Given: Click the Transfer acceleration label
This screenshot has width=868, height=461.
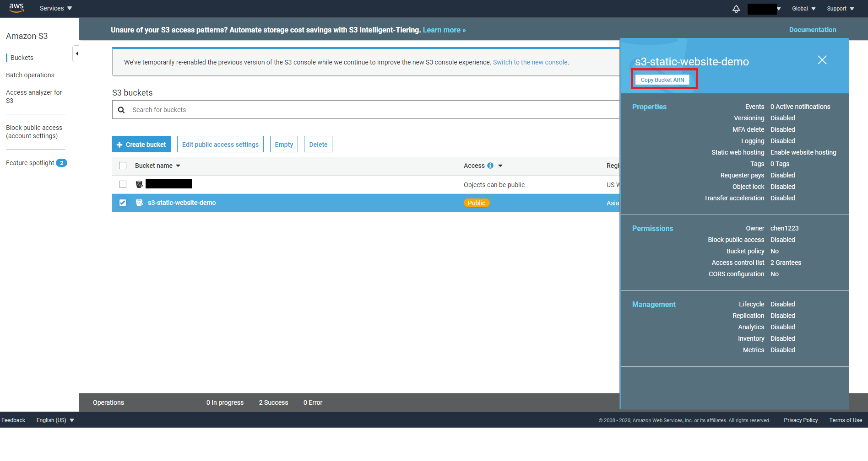Looking at the screenshot, I should 734,198.
